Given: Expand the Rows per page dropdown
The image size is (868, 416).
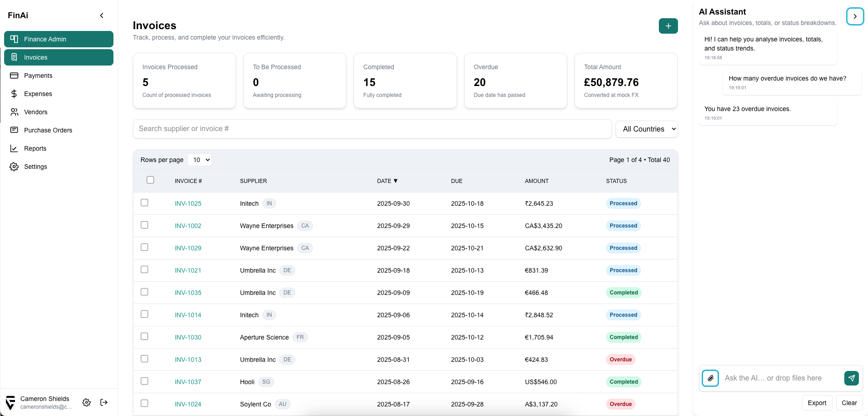Looking at the screenshot, I should (x=200, y=160).
